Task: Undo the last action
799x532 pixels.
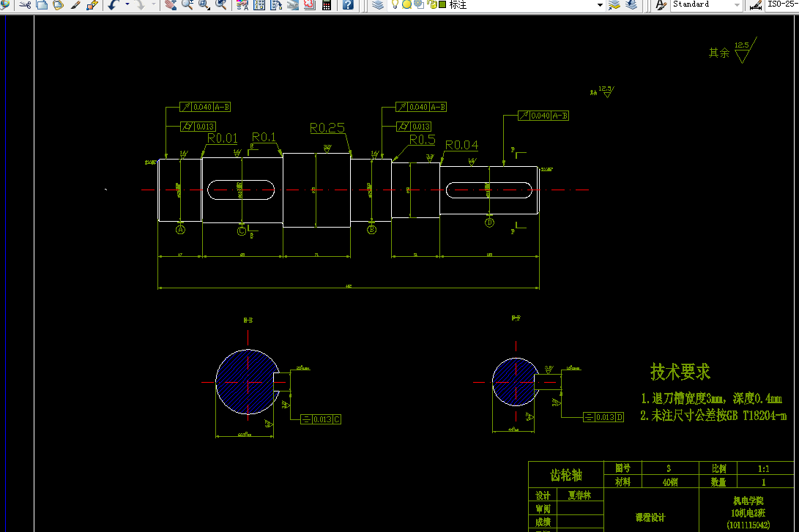Action: [113, 5]
